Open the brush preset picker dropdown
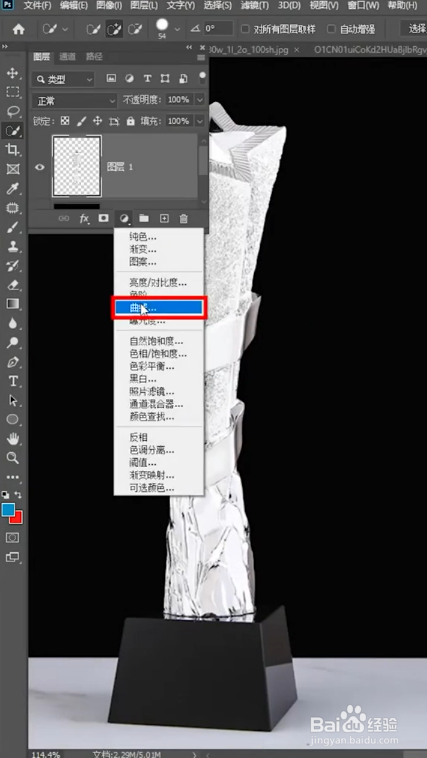 click(177, 29)
